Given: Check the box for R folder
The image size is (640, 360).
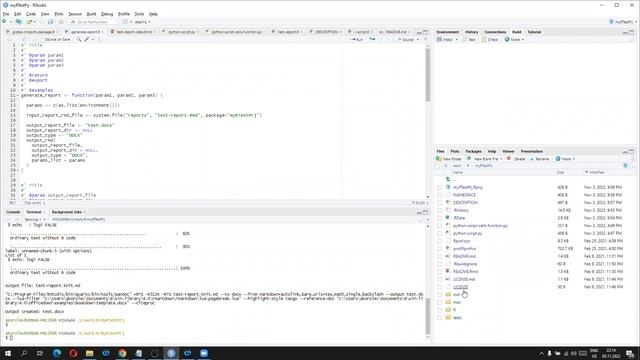Looking at the screenshot, I should tap(440, 310).
